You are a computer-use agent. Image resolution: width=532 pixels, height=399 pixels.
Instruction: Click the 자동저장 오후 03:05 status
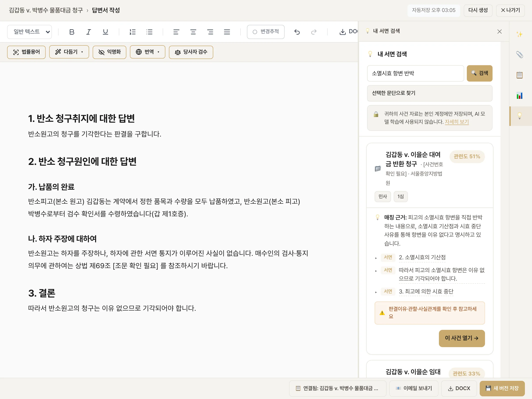433,10
